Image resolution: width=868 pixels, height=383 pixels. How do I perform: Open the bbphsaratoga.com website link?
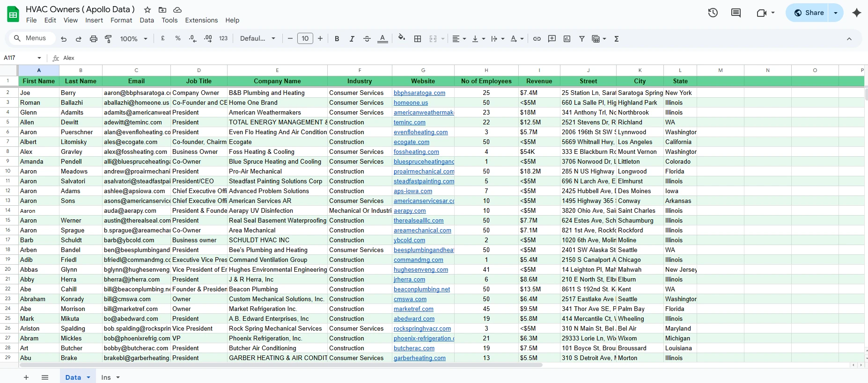[419, 93]
